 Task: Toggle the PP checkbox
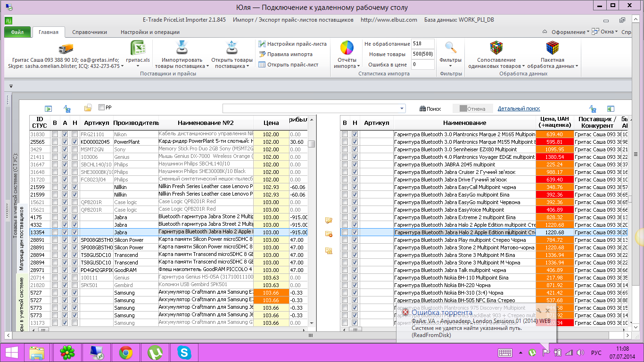tap(101, 107)
